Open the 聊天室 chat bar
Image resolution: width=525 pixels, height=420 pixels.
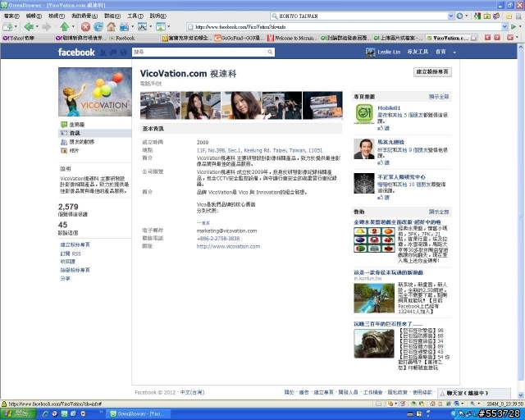coord(474,393)
